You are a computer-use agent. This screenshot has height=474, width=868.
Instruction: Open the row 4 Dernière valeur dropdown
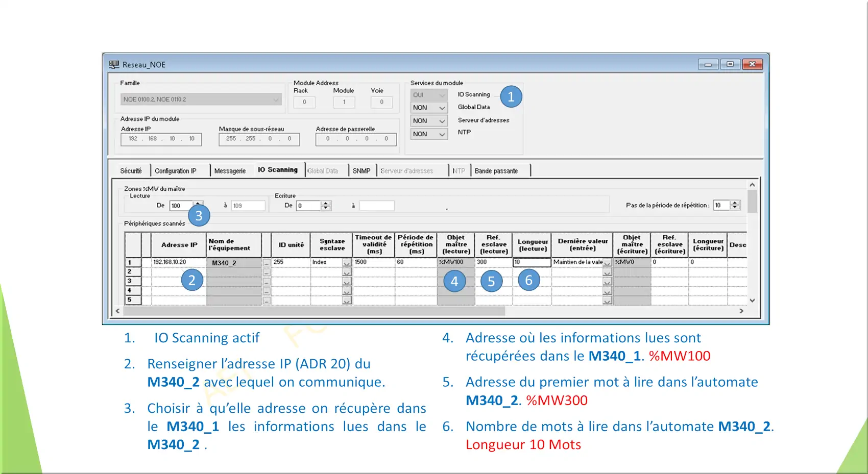(607, 291)
